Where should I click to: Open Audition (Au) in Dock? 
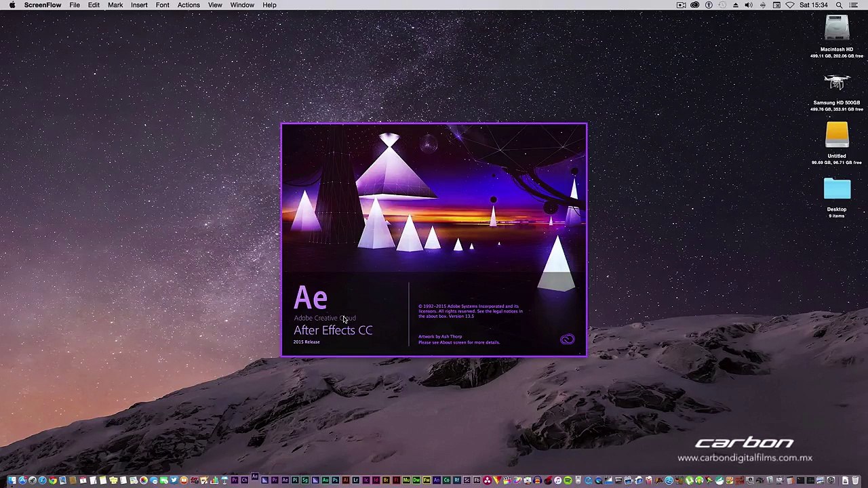coord(325,481)
